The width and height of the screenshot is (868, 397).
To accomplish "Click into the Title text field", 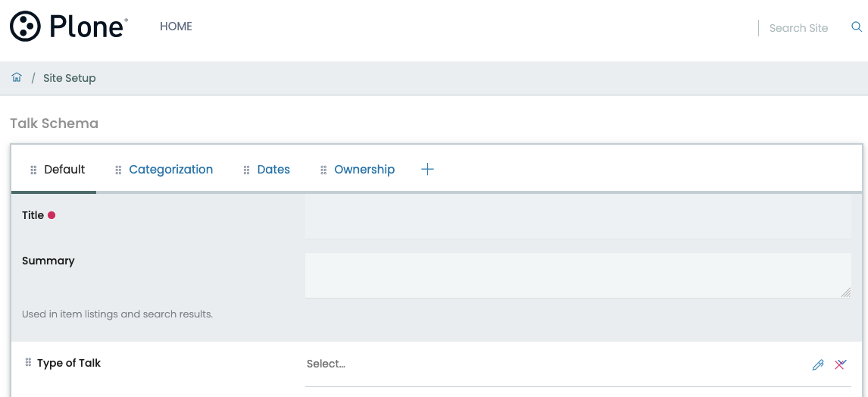I will pyautogui.click(x=577, y=216).
